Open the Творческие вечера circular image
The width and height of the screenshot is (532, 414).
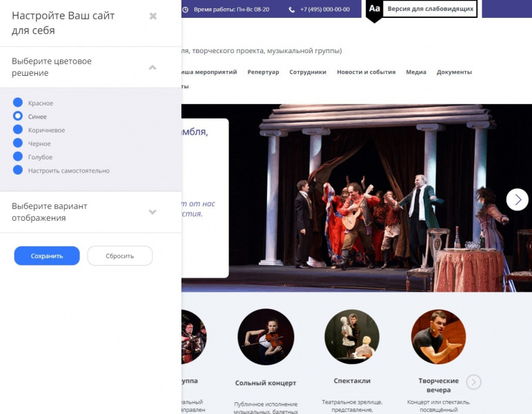point(439,337)
